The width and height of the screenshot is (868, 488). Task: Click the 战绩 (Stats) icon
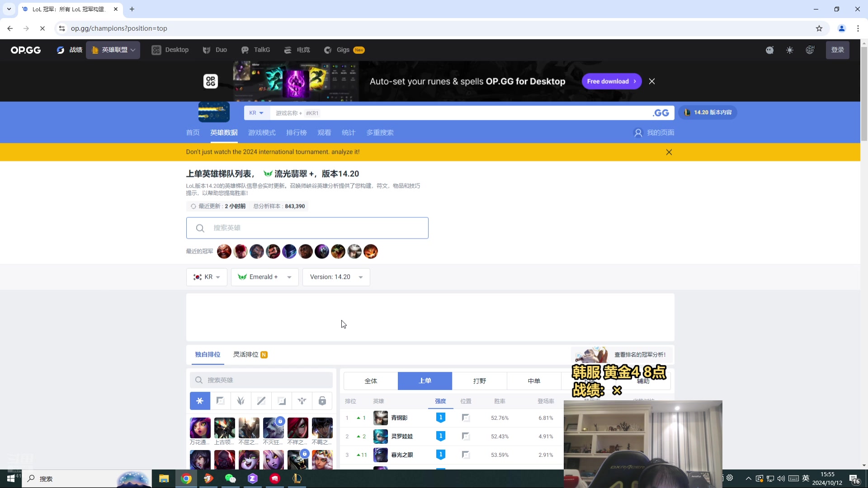(60, 50)
